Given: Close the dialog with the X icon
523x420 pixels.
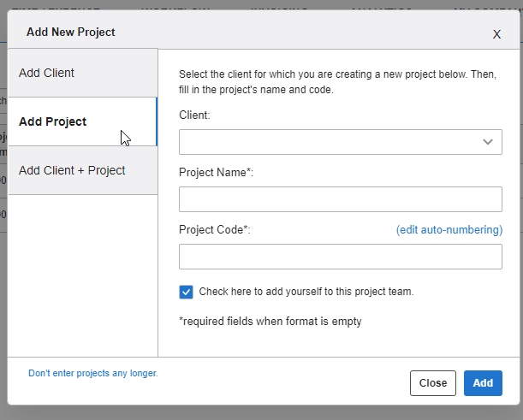Looking at the screenshot, I should (x=496, y=34).
